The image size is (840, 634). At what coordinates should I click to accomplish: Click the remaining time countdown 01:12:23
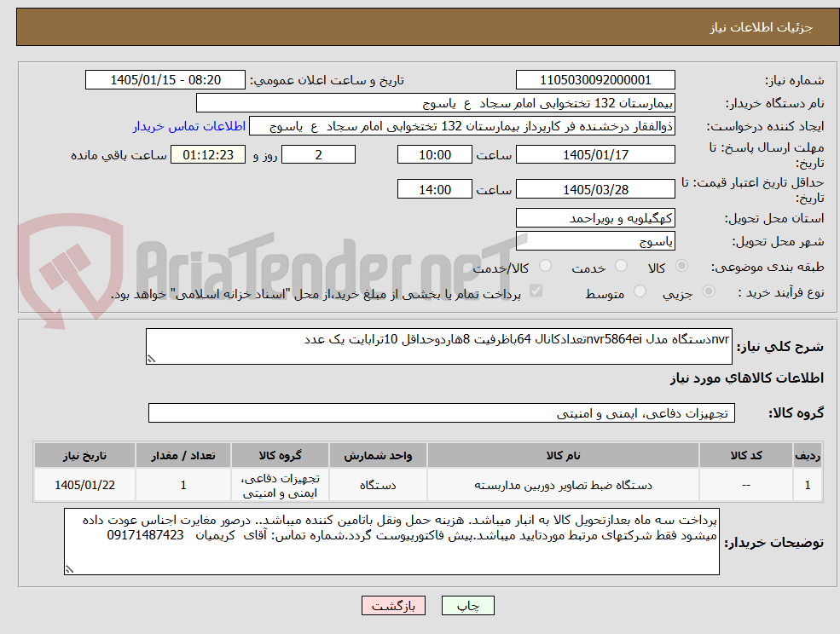point(208,155)
